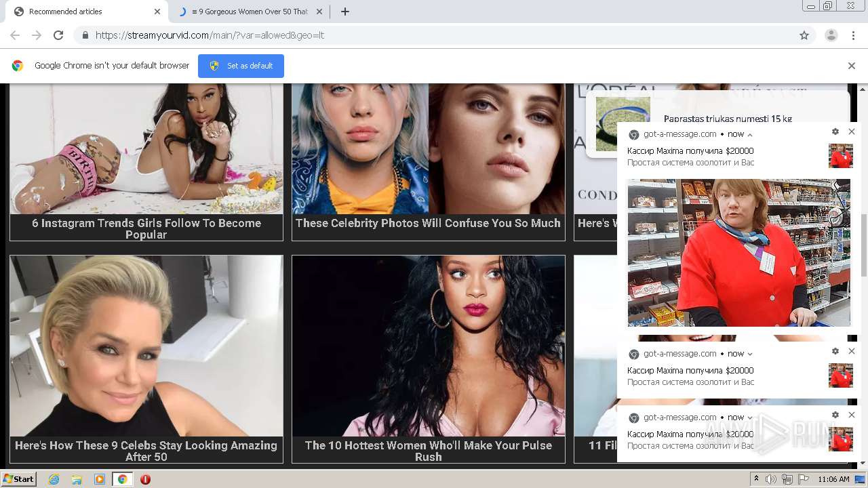
Task: Click the top notification's small cashier thumbnail
Action: (x=841, y=156)
